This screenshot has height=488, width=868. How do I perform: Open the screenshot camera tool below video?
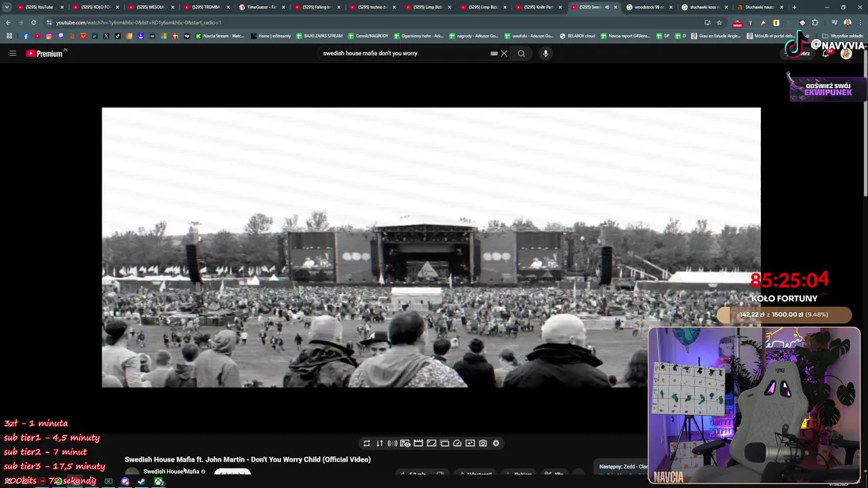483,443
